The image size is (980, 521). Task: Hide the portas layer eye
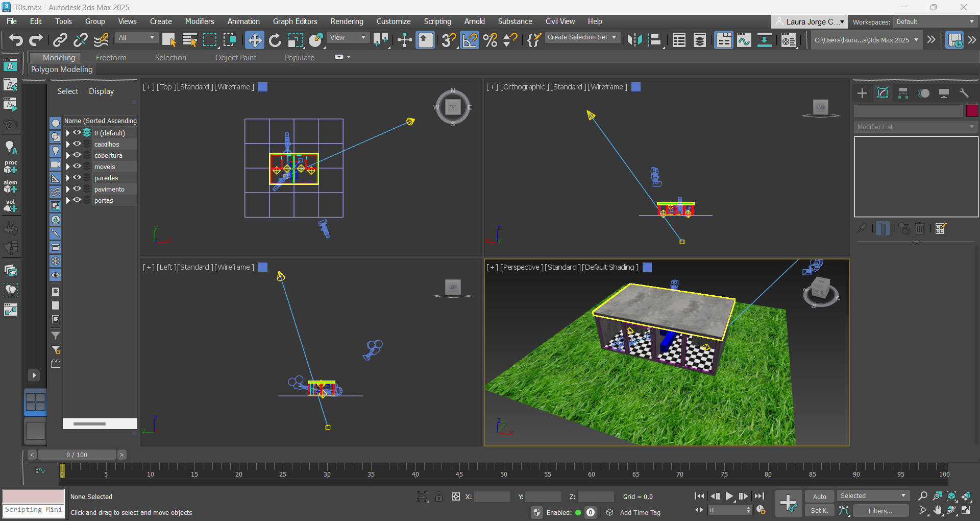coord(77,200)
